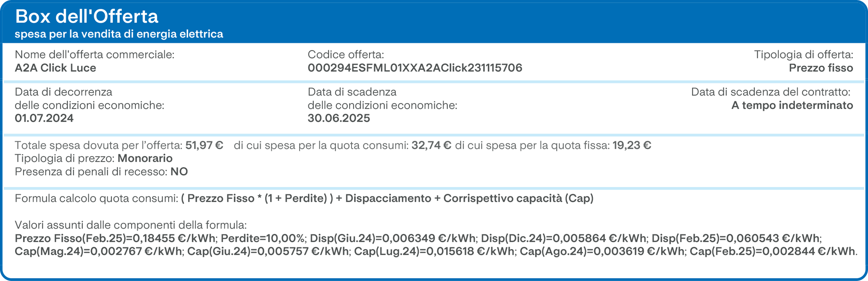Click the expiry date 30.06.2025

339,118
